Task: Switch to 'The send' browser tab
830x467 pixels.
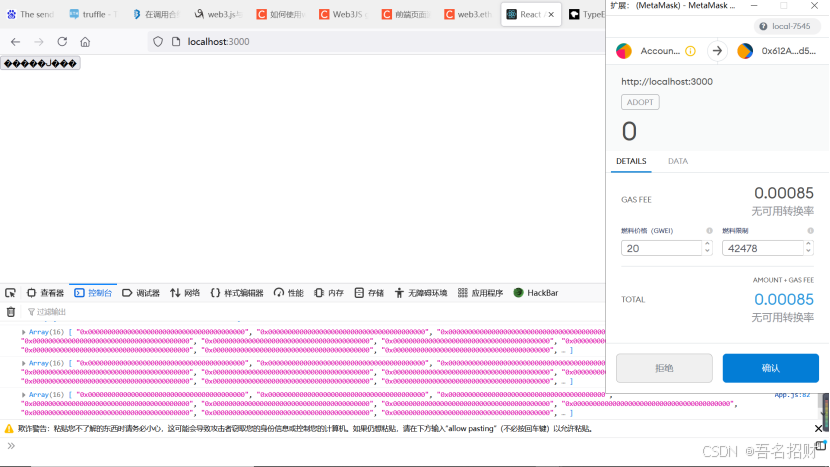Action: (x=31, y=14)
